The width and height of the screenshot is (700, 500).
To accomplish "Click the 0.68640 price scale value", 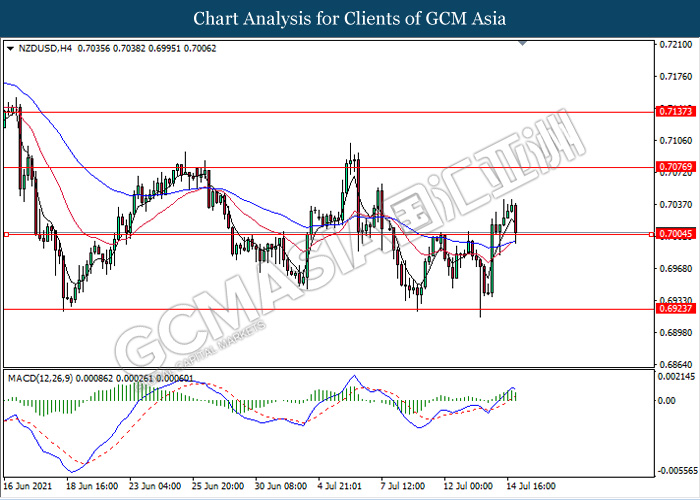I will coord(676,364).
